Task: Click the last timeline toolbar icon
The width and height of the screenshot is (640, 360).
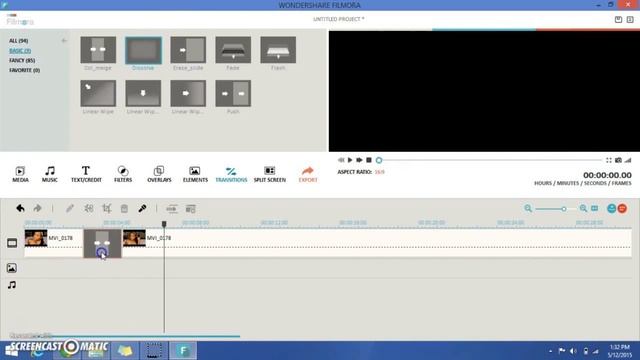Action: pyautogui.click(x=191, y=209)
